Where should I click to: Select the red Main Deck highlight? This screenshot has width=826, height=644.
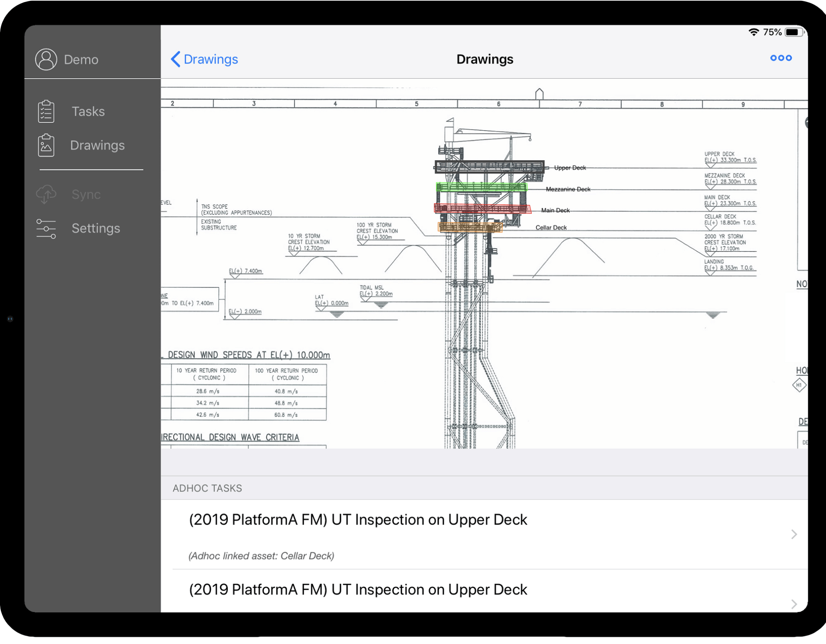[482, 209]
